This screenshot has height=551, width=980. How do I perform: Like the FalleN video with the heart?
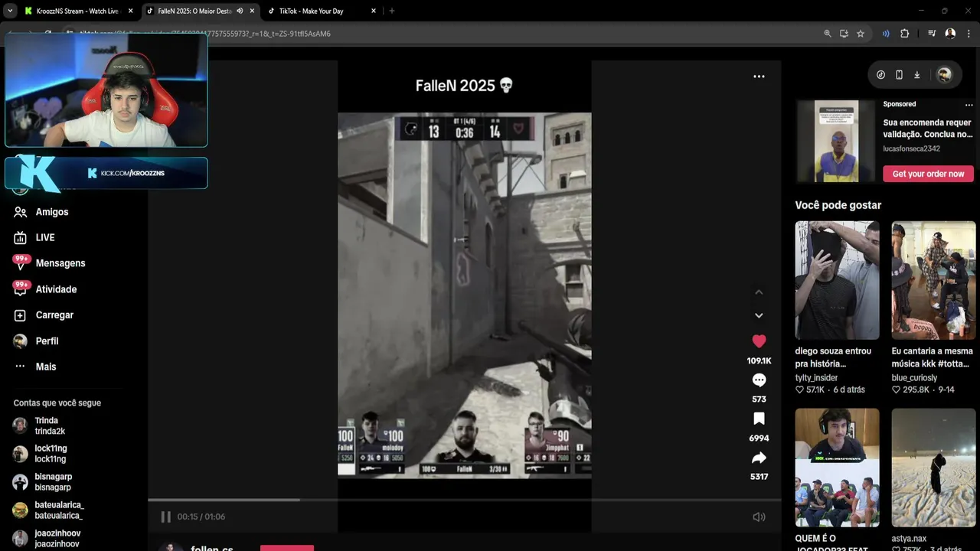pyautogui.click(x=759, y=341)
